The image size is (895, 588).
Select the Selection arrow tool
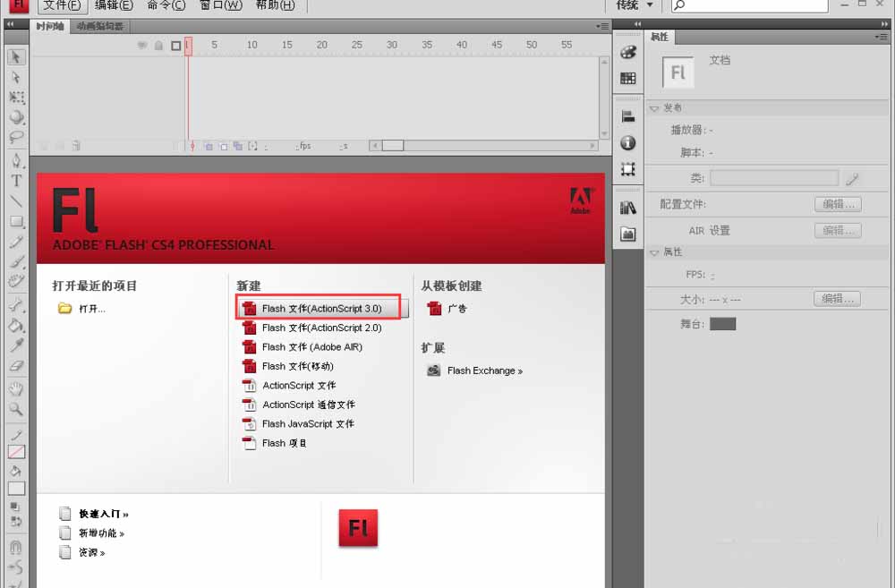point(16,57)
